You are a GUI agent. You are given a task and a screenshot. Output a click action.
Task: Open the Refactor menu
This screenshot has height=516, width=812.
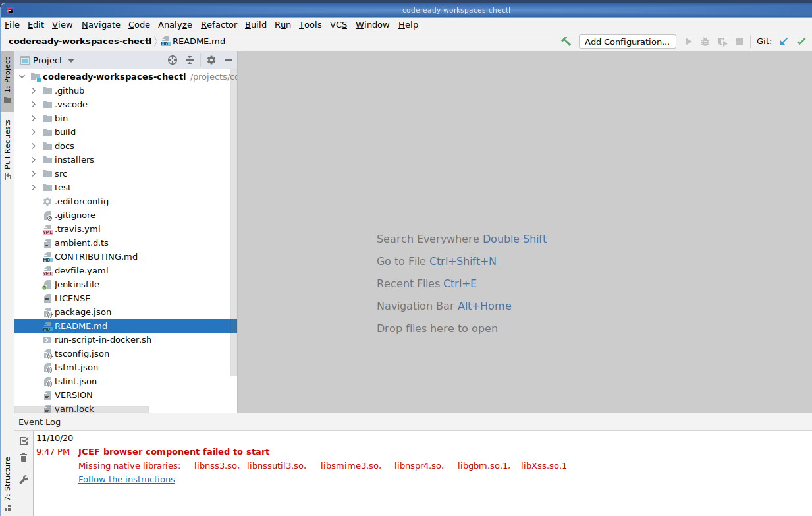click(x=219, y=24)
